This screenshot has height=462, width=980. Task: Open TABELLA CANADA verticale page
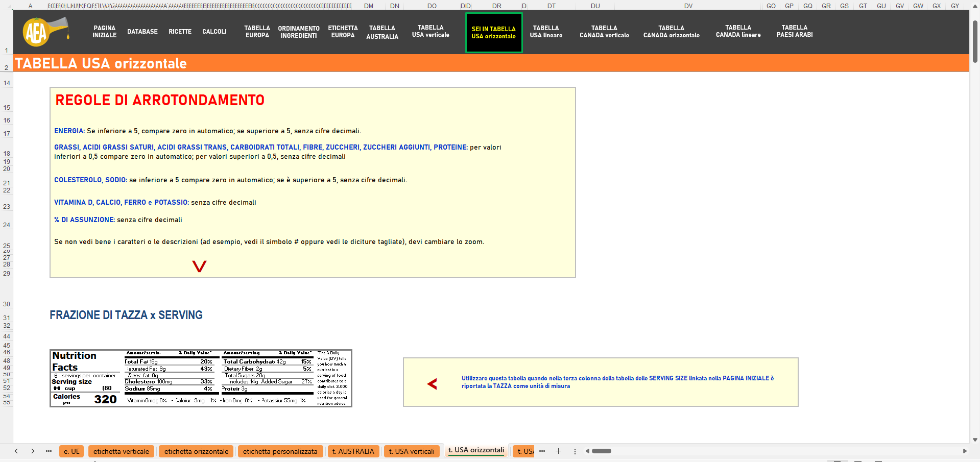pyautogui.click(x=604, y=32)
